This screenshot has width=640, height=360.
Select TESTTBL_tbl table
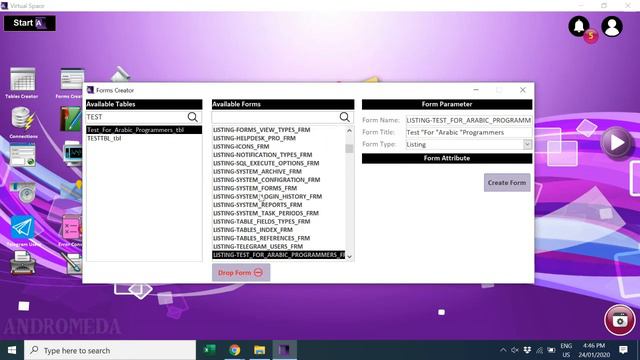[144, 138]
